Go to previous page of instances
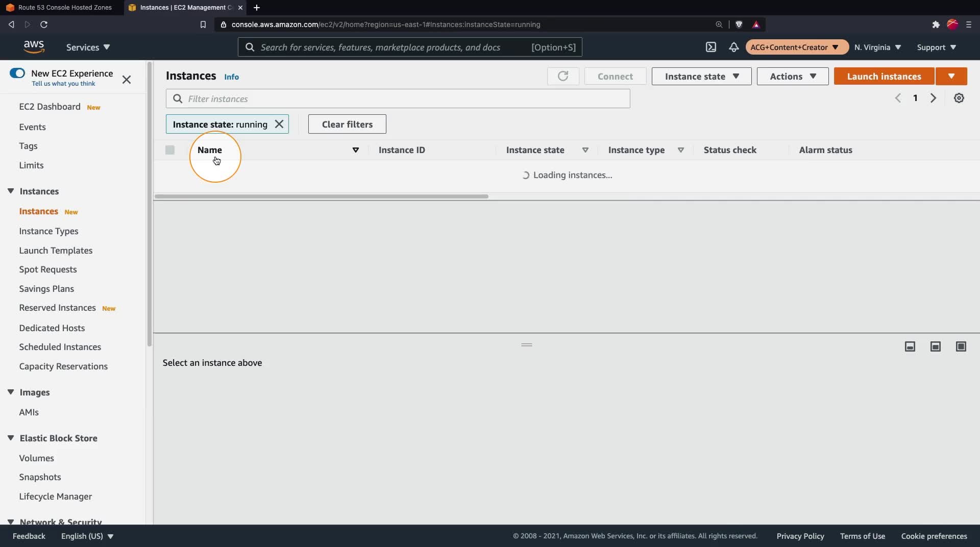This screenshot has height=547, width=980. pos(898,98)
